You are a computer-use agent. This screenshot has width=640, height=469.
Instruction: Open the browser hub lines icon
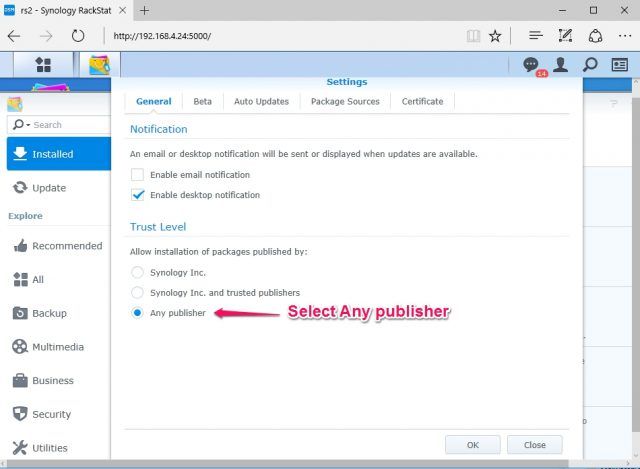click(536, 36)
